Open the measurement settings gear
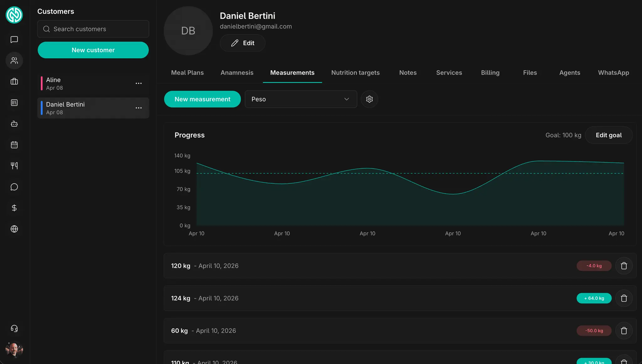 coord(369,99)
